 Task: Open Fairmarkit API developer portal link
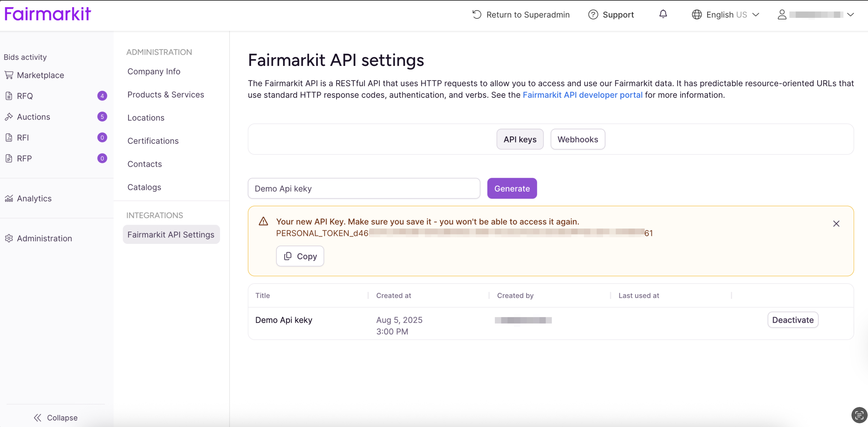(582, 95)
